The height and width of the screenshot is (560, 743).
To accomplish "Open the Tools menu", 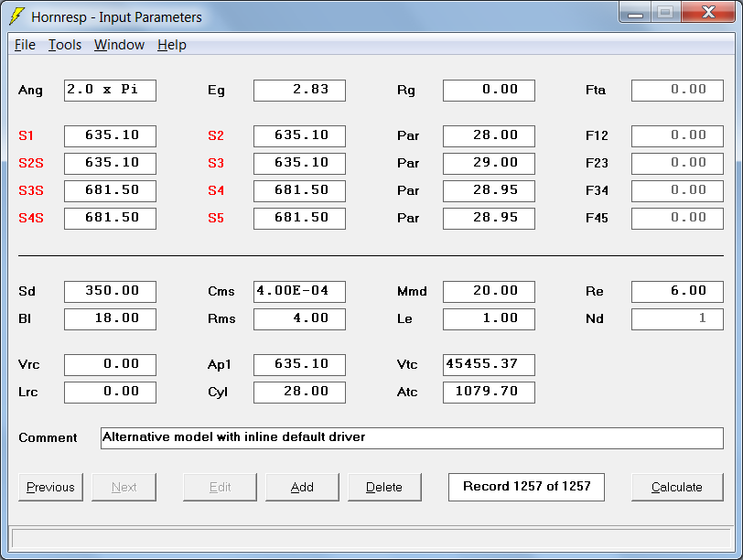I will pos(65,45).
